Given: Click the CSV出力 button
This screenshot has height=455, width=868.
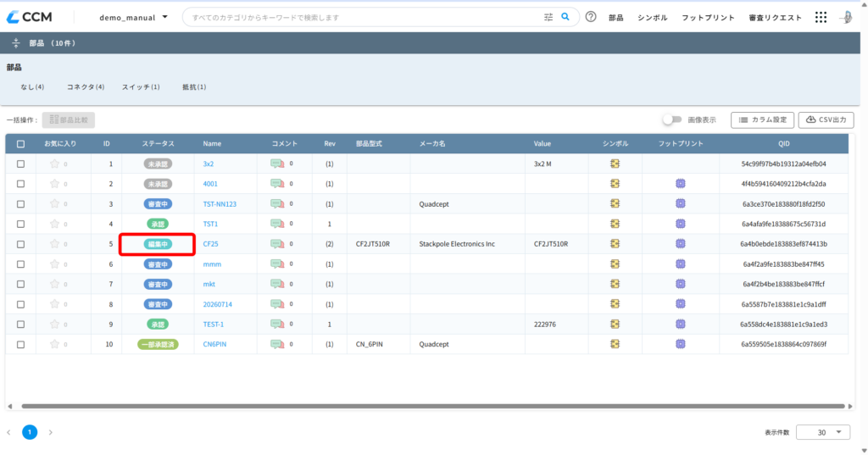Looking at the screenshot, I should pos(826,119).
